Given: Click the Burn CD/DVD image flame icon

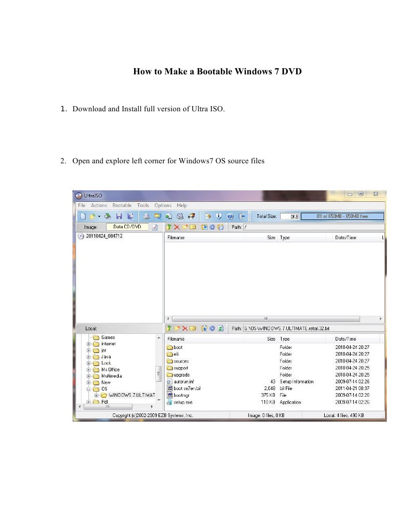Looking at the screenshot, I should click(192, 216).
